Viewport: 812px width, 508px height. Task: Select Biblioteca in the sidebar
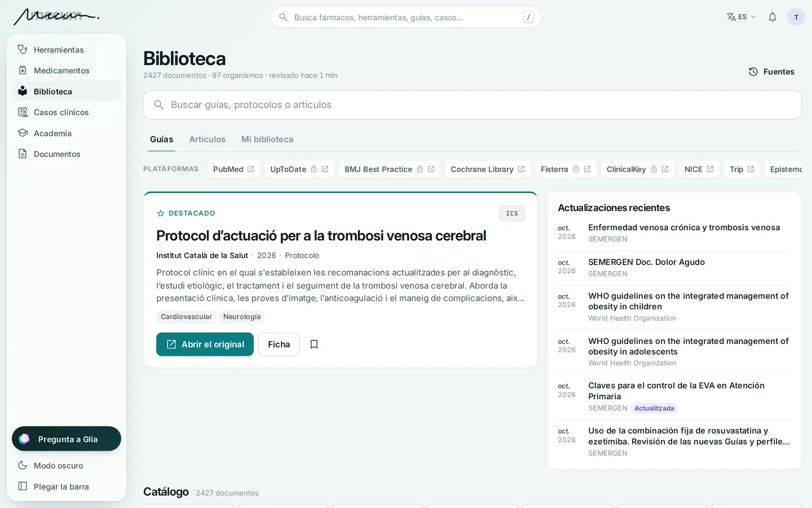click(66, 91)
